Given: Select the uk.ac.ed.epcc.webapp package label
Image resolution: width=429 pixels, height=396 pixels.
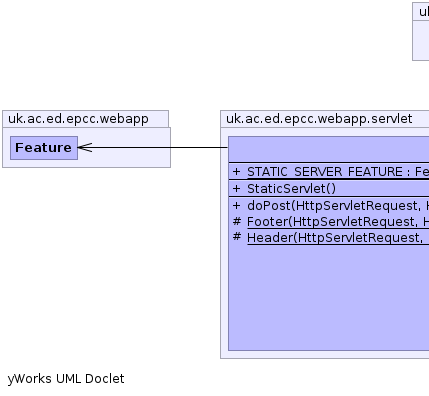Looking at the screenshot, I should (x=78, y=119).
